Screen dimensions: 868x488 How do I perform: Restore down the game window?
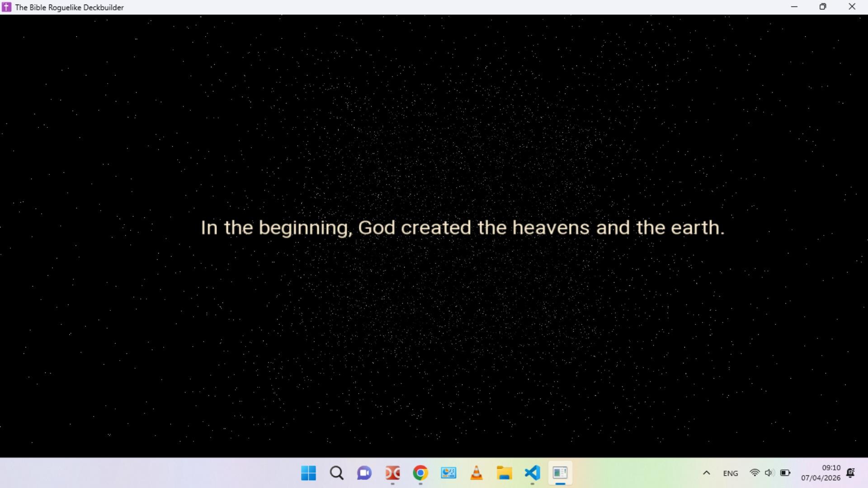(x=823, y=7)
